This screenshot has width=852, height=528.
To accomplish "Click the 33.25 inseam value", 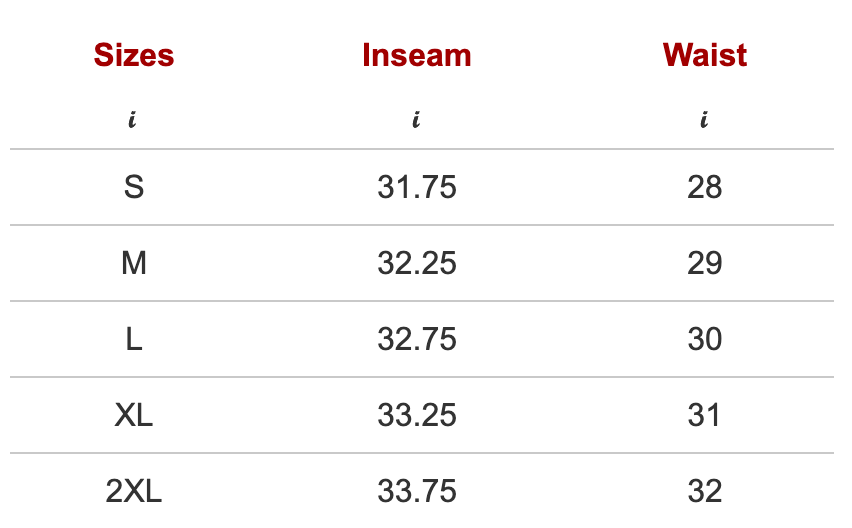I will (417, 415).
